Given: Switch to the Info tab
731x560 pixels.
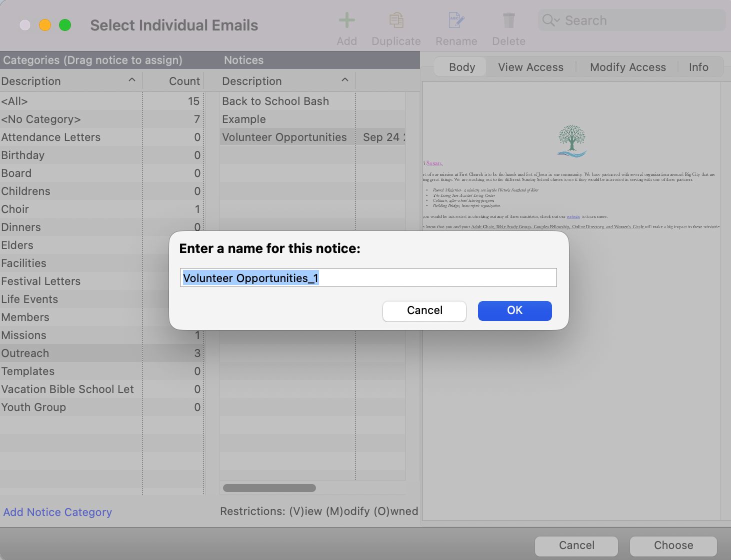Looking at the screenshot, I should [698, 67].
